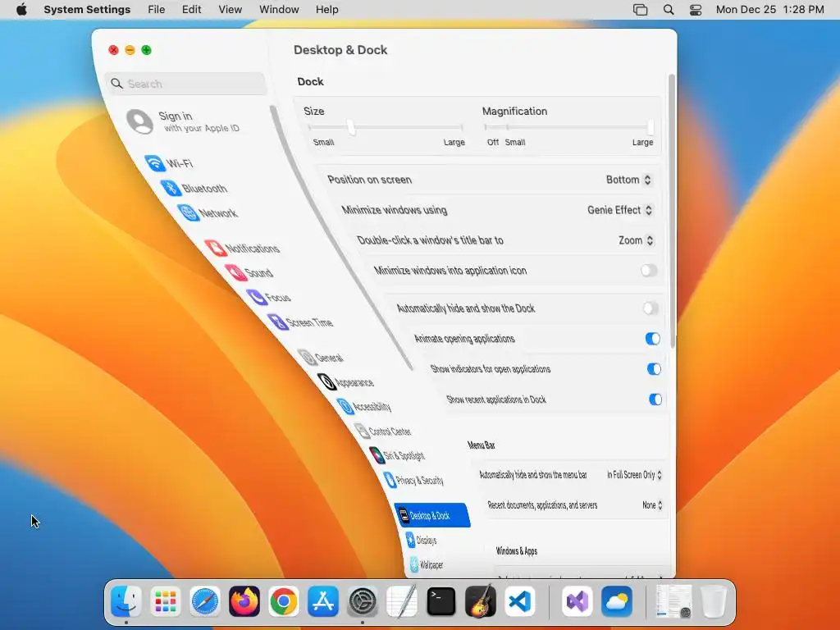
Task: Open Screen Time settings
Action: (x=300, y=322)
